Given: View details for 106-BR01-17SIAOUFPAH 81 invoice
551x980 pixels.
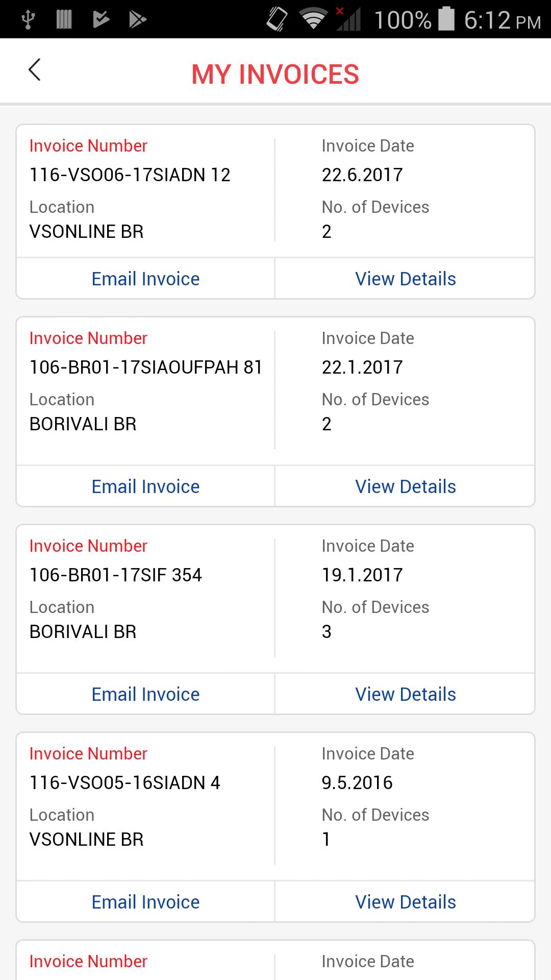Looking at the screenshot, I should (405, 486).
